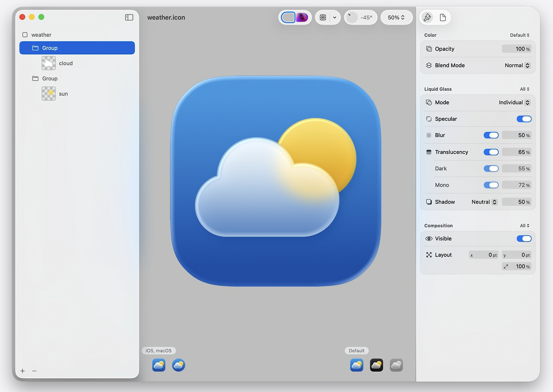This screenshot has height=392, width=553.
Task: Click the Layout y 0 pt field
Action: click(x=517, y=255)
